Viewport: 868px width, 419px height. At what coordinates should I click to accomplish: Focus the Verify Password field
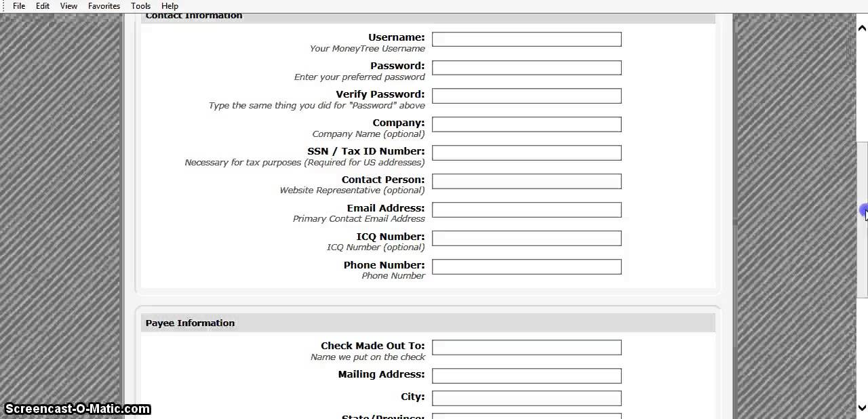[x=527, y=96]
